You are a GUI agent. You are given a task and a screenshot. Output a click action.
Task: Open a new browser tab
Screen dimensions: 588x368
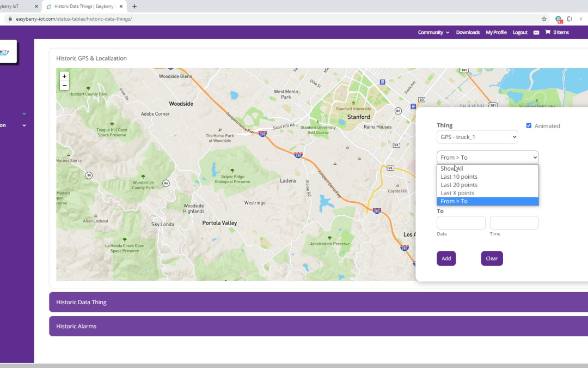(134, 7)
